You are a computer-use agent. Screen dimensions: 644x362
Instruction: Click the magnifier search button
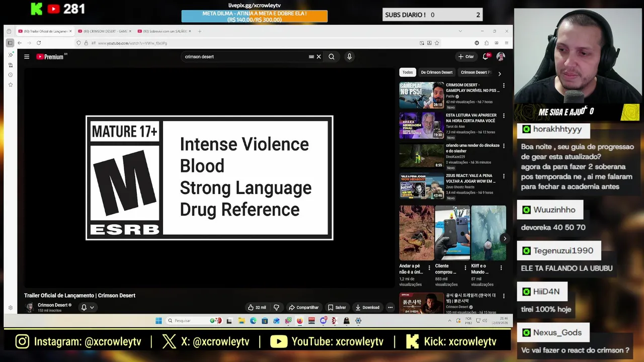click(332, 57)
